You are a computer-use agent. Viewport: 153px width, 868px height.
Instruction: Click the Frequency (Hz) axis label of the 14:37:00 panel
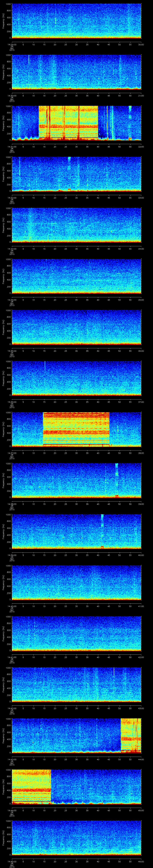click(3, 430)
